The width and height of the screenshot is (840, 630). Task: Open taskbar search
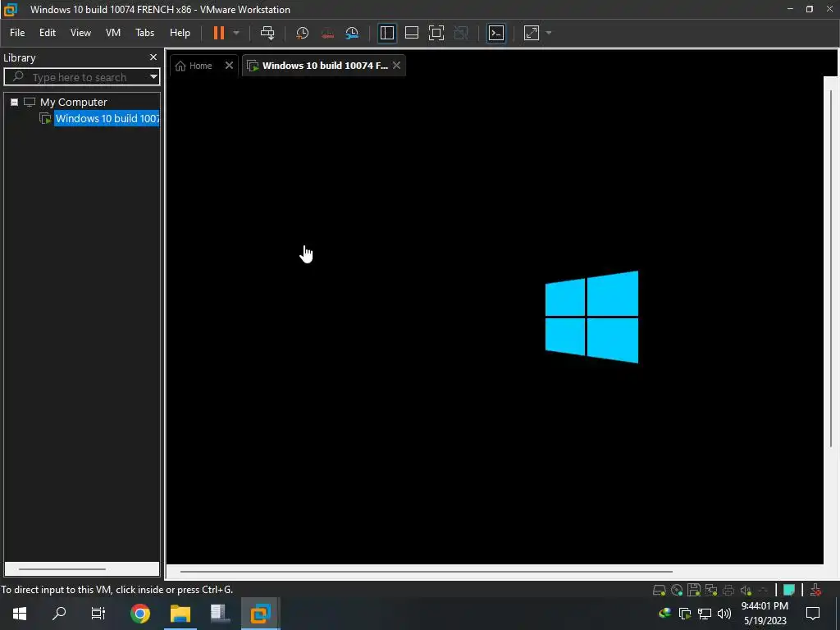[59, 614]
